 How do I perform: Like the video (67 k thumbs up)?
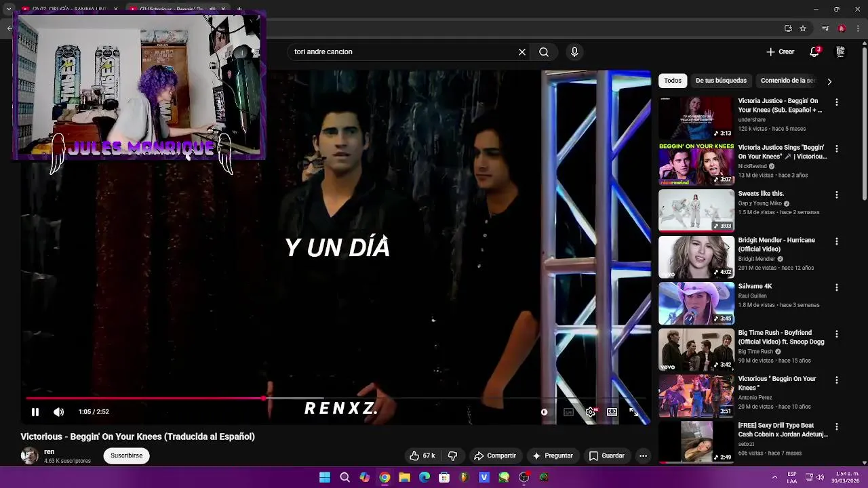click(422, 456)
